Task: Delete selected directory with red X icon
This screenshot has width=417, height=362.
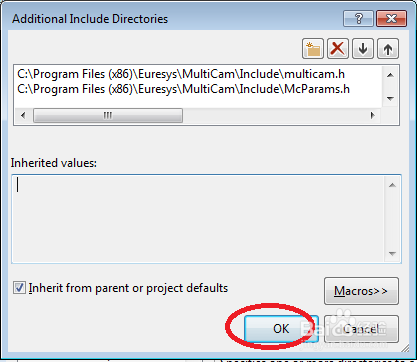Action: pos(338,49)
